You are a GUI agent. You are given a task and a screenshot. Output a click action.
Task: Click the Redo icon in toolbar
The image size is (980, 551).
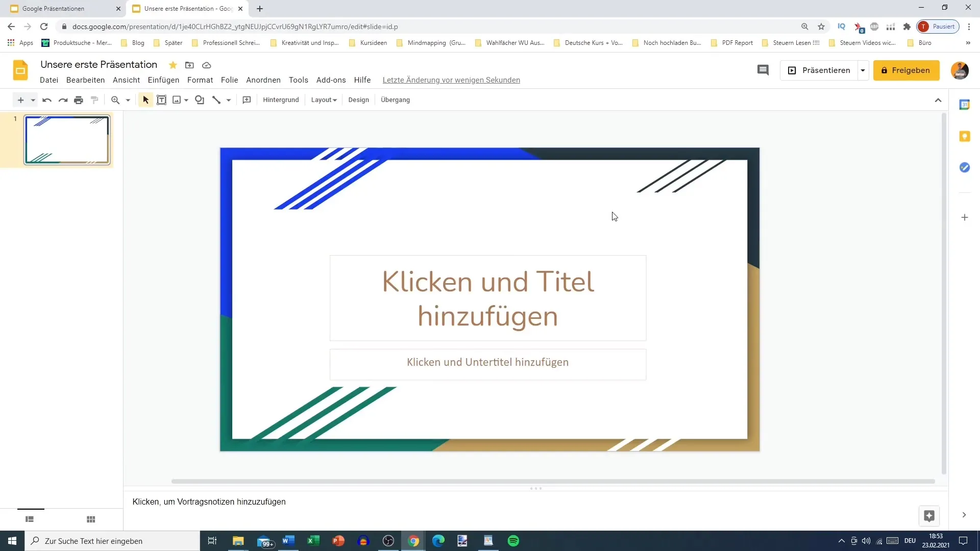63,99
